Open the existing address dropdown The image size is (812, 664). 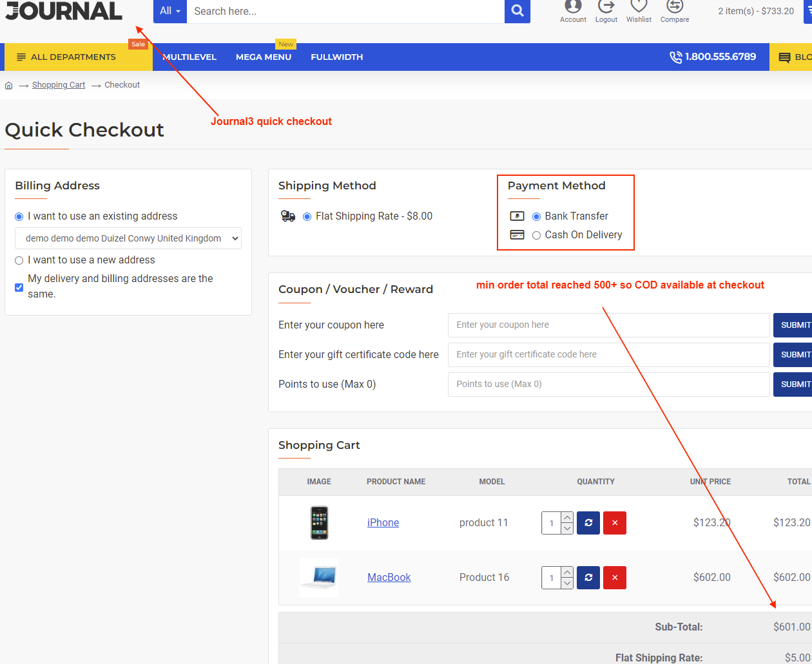128,238
